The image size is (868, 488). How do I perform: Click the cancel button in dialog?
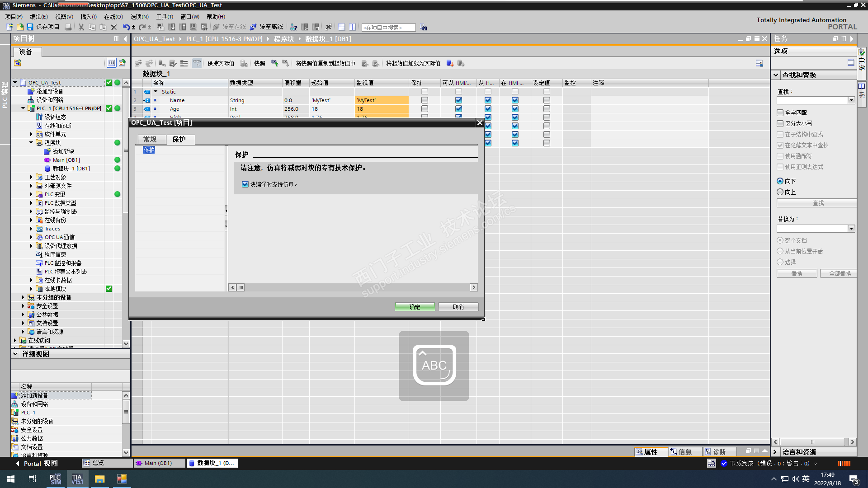[458, 307]
